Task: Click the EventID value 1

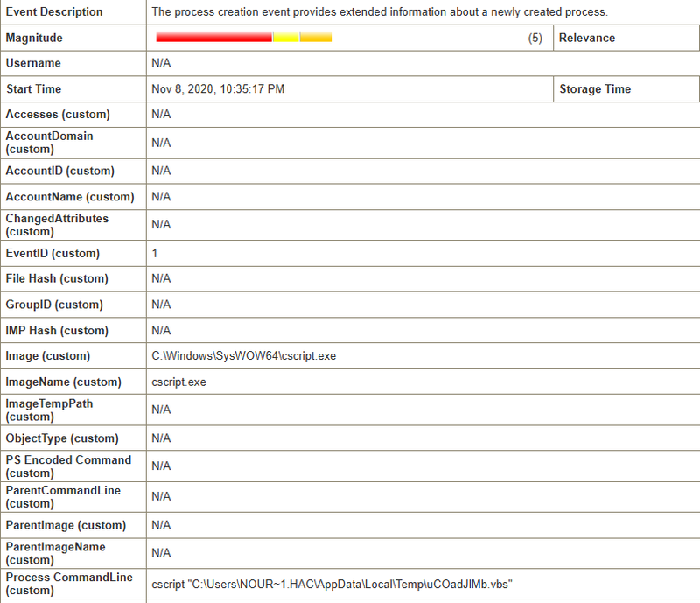Action: (155, 253)
